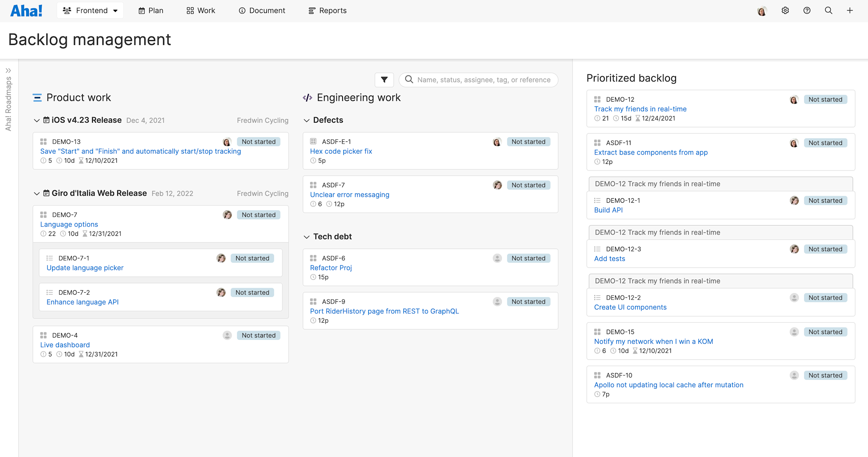Click the Engineering work code icon
The image size is (868, 457).
pos(307,97)
